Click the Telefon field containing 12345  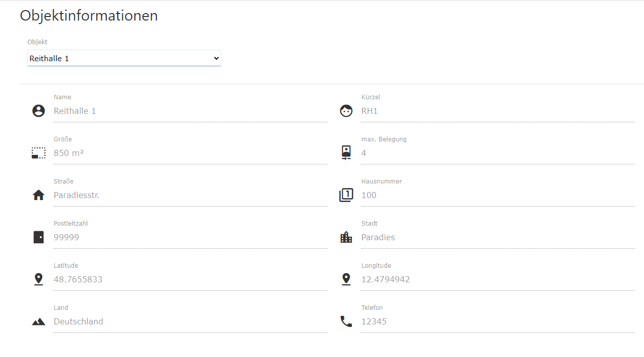[x=498, y=322]
